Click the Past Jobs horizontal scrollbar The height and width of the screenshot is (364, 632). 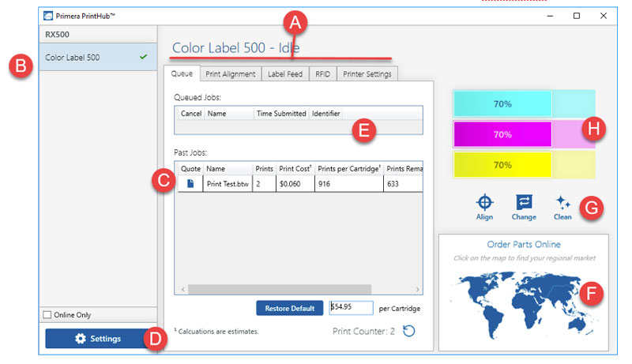pyautogui.click(x=280, y=289)
